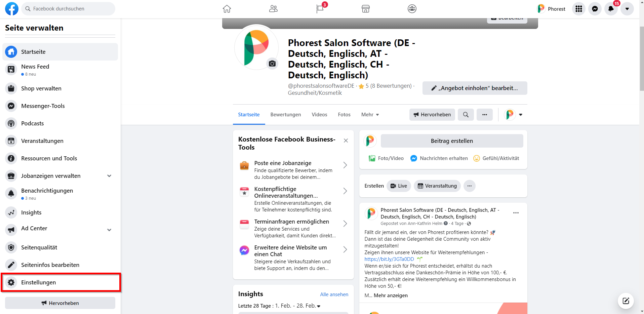This screenshot has height=314, width=644.
Task: Start a Live video from Erstellen row
Action: [x=399, y=186]
